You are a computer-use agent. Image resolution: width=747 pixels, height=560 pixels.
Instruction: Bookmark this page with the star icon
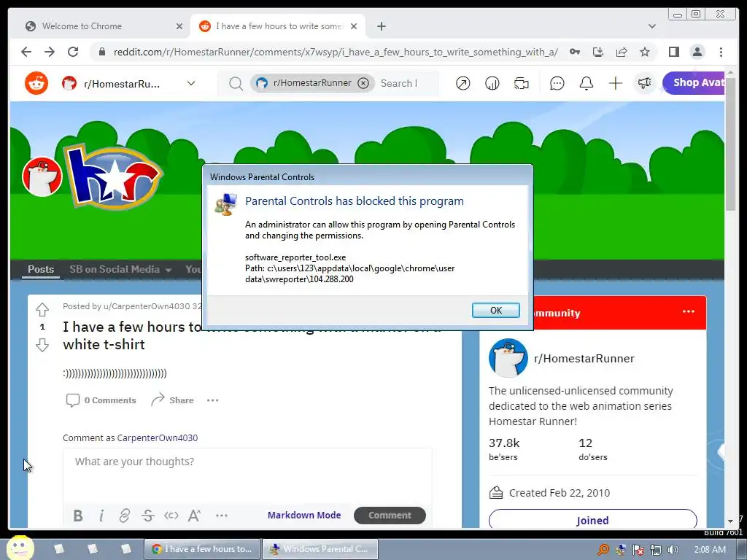pos(645,52)
